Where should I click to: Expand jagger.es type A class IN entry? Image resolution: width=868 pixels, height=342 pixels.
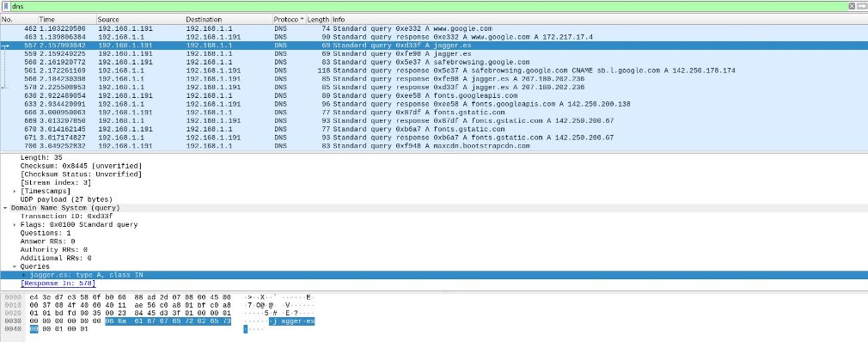(23, 274)
